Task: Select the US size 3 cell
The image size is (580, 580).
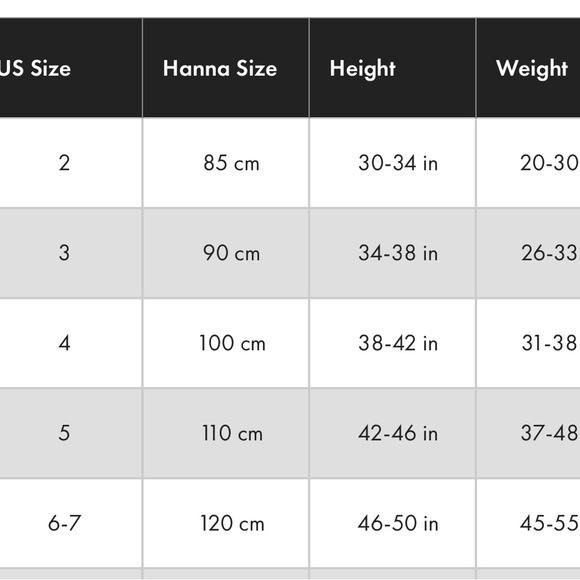Action: (x=71, y=253)
